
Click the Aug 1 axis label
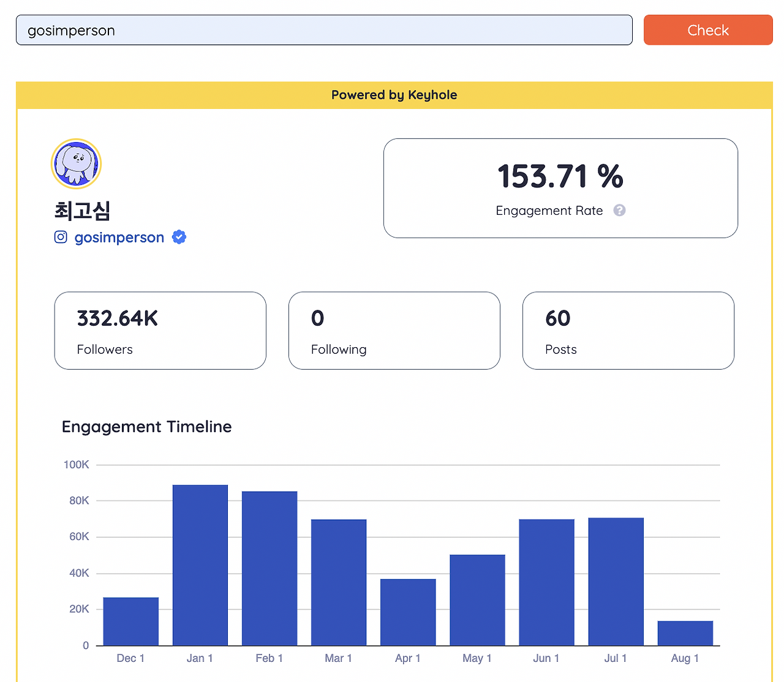(x=685, y=658)
